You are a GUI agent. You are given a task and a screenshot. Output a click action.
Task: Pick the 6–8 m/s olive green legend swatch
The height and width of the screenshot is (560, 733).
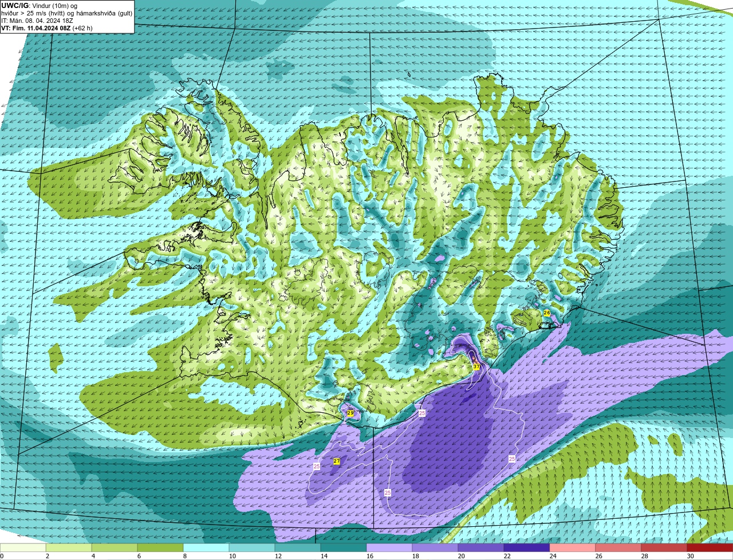click(x=160, y=548)
